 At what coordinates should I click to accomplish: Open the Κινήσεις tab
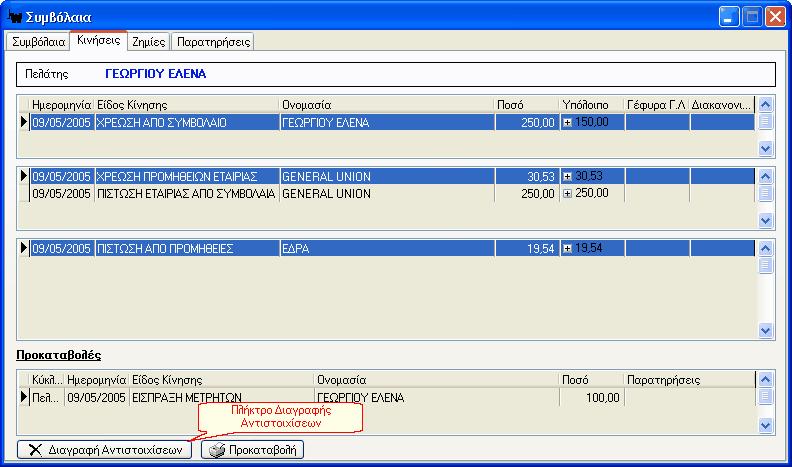(98, 40)
